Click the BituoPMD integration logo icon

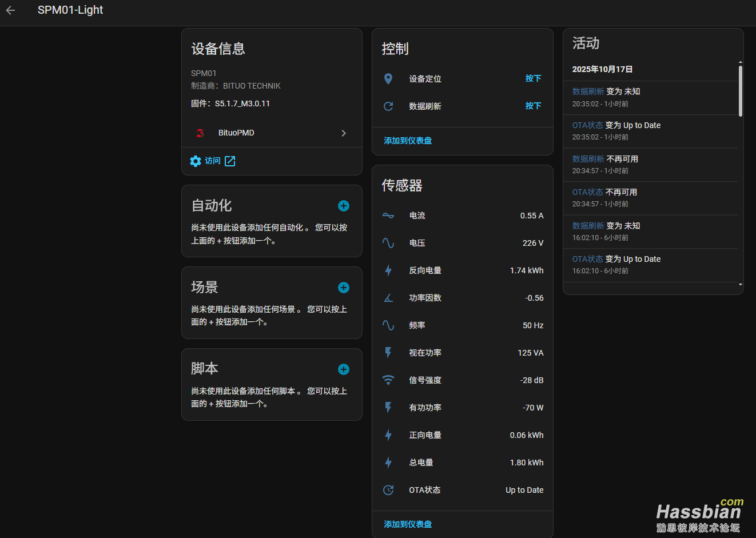(200, 133)
